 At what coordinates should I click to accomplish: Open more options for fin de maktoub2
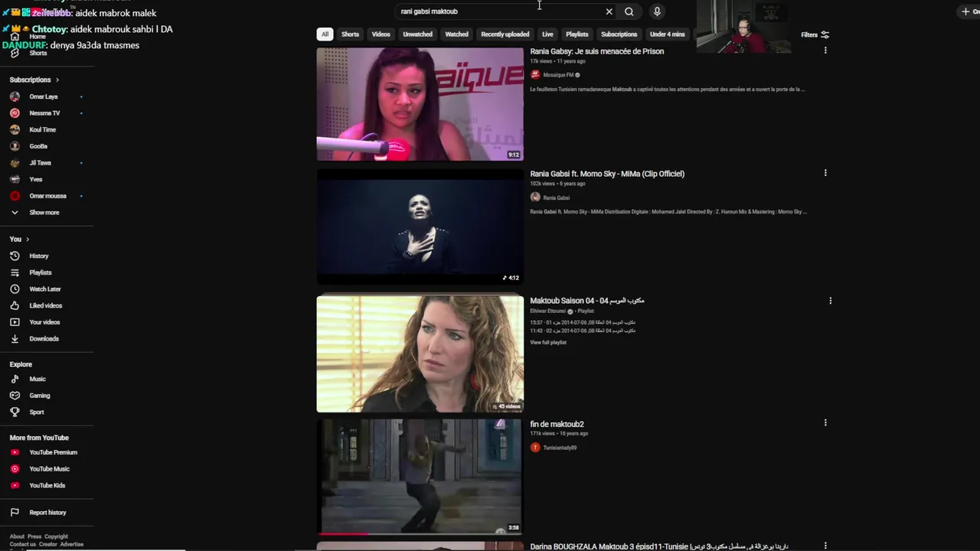point(825,422)
